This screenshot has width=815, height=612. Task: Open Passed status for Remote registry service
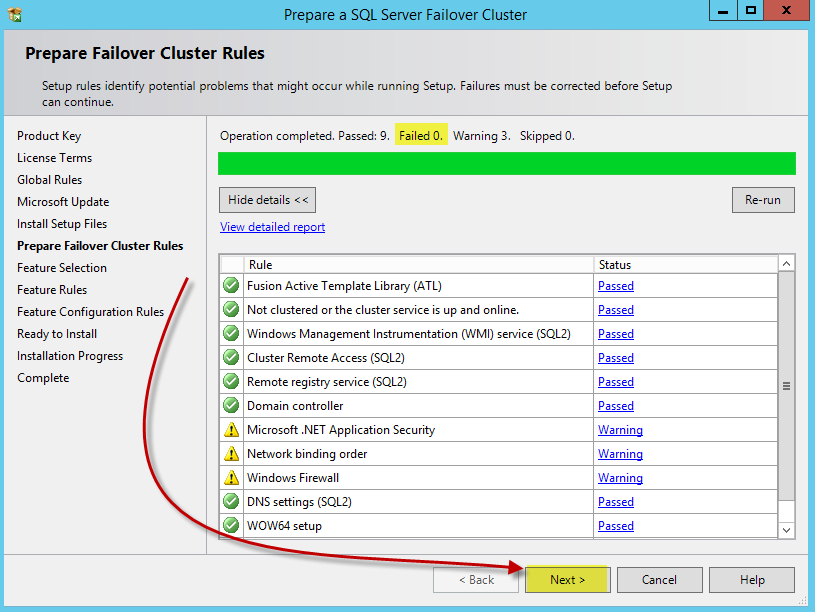(615, 382)
